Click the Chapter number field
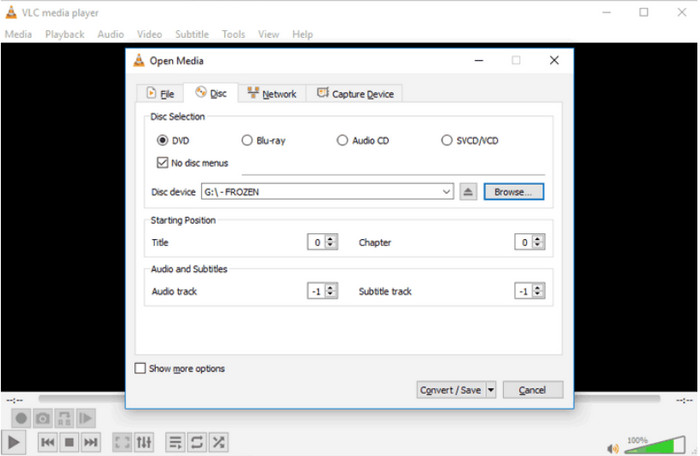Screen dimensions: 700x456 [524, 242]
